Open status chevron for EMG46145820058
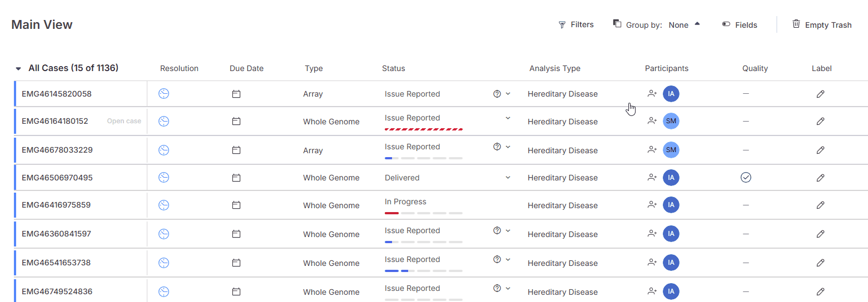The width and height of the screenshot is (868, 302). coord(508,94)
